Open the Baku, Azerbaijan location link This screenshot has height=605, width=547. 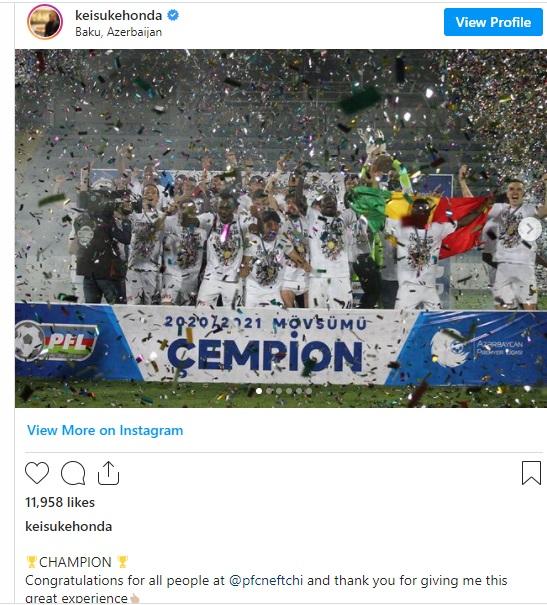point(118,32)
